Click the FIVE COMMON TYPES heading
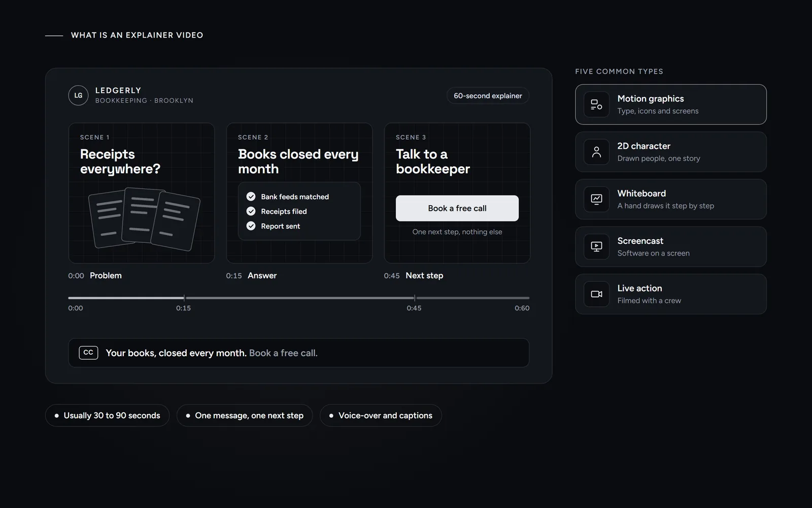This screenshot has height=508, width=812. 619,72
